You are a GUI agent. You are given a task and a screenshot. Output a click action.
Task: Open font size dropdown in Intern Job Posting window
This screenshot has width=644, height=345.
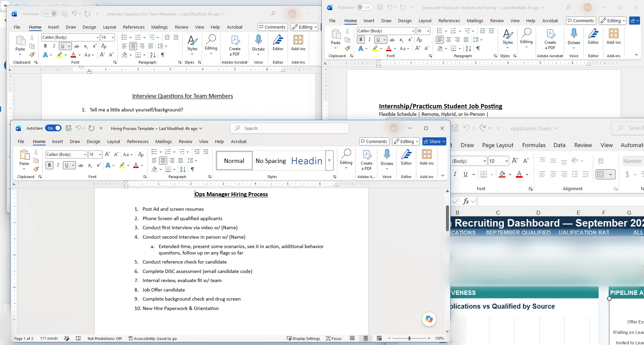pos(428,31)
